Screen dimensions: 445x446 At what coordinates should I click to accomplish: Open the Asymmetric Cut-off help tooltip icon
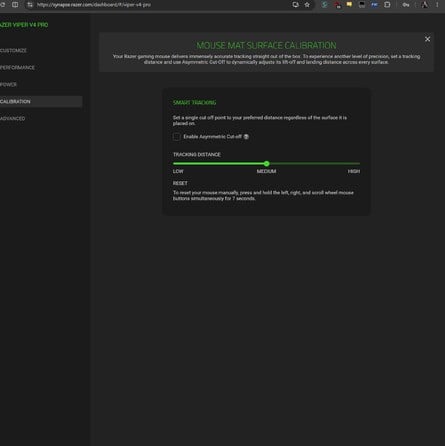tap(246, 137)
